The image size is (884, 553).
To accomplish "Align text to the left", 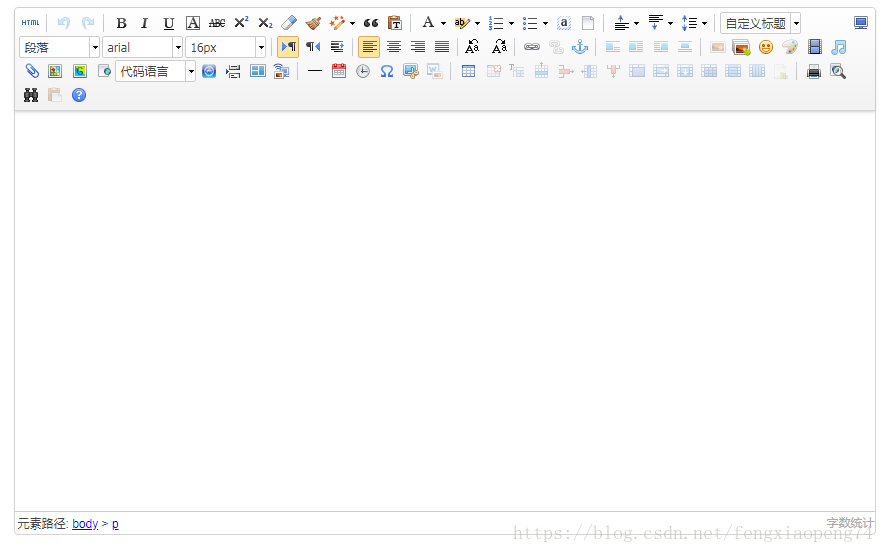I will 369,47.
